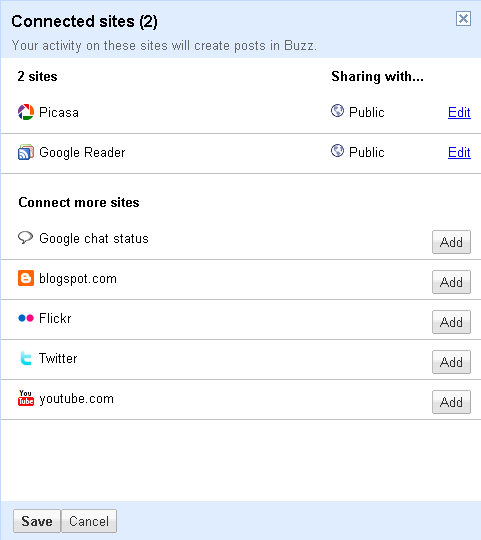Image resolution: width=481 pixels, height=540 pixels.
Task: Select the Picasa site name
Action: (59, 113)
